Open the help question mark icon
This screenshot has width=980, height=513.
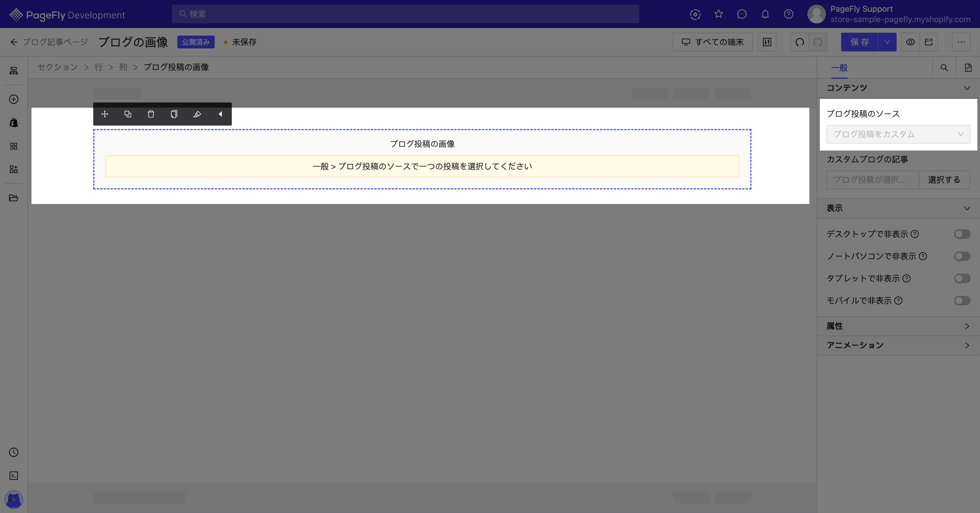[x=789, y=14]
